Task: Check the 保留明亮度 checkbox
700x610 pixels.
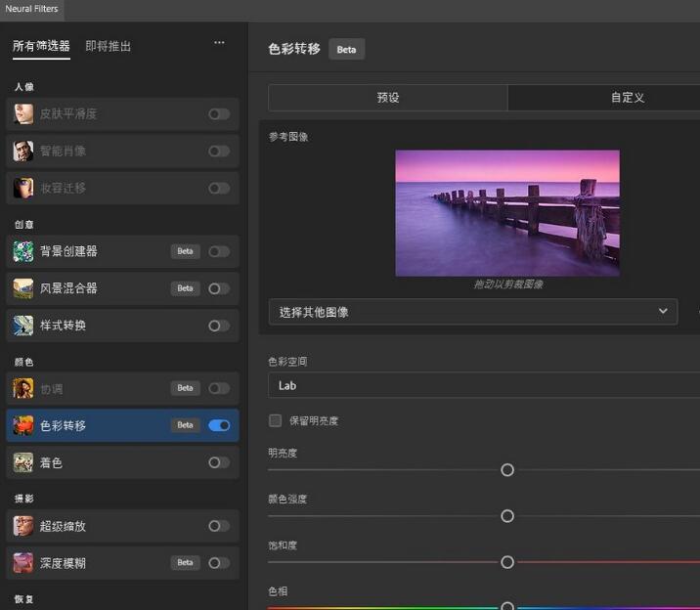Action: (276, 420)
